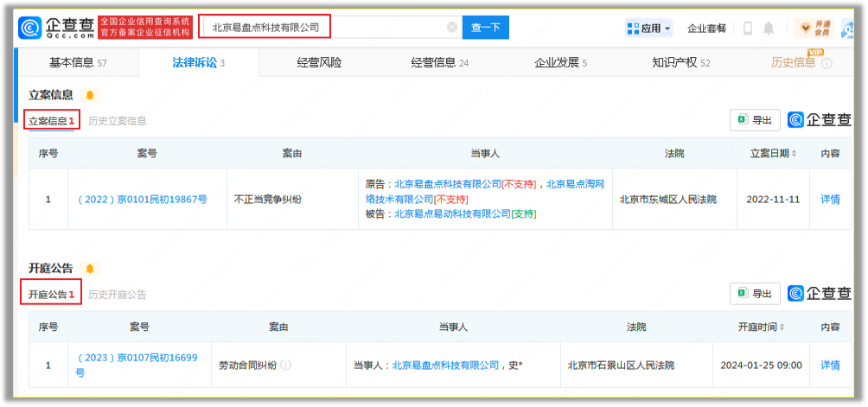This screenshot has height=407, width=868.
Task: Clear the search field with the X icon
Action: tap(452, 27)
